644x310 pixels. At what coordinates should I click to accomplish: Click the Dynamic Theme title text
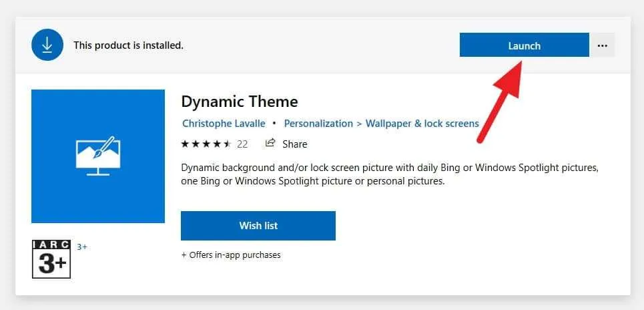pos(240,101)
